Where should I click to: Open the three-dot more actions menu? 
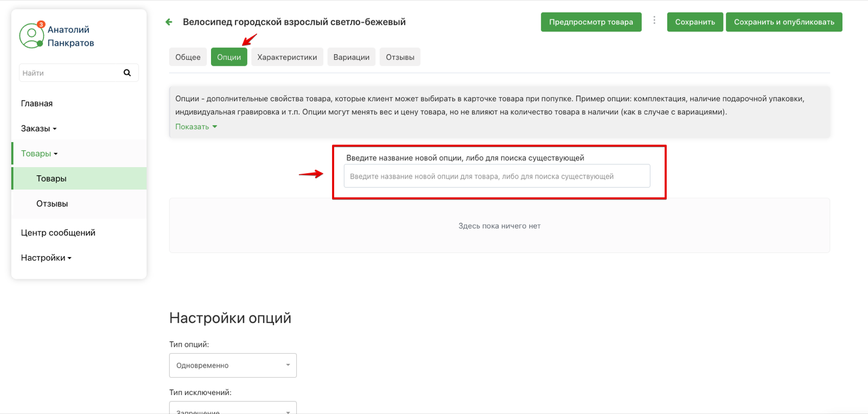click(x=654, y=20)
